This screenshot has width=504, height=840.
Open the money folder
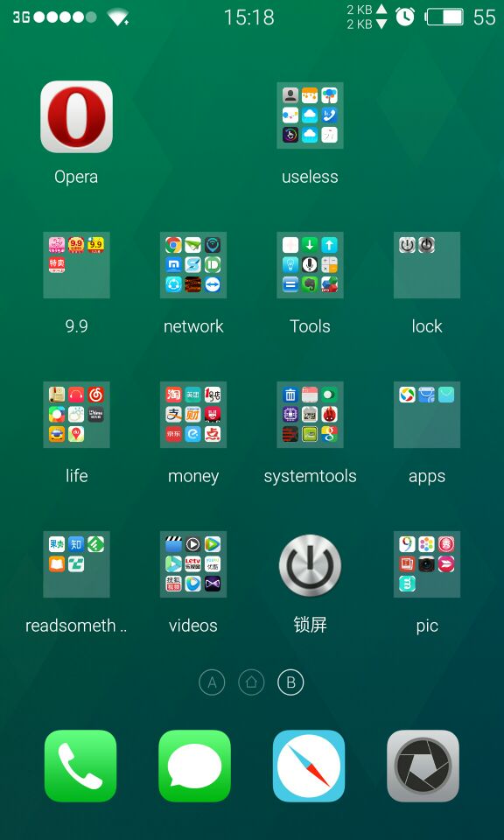pos(193,415)
